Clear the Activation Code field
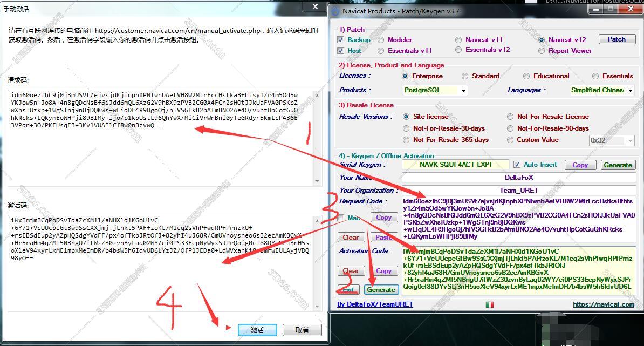 [351, 271]
